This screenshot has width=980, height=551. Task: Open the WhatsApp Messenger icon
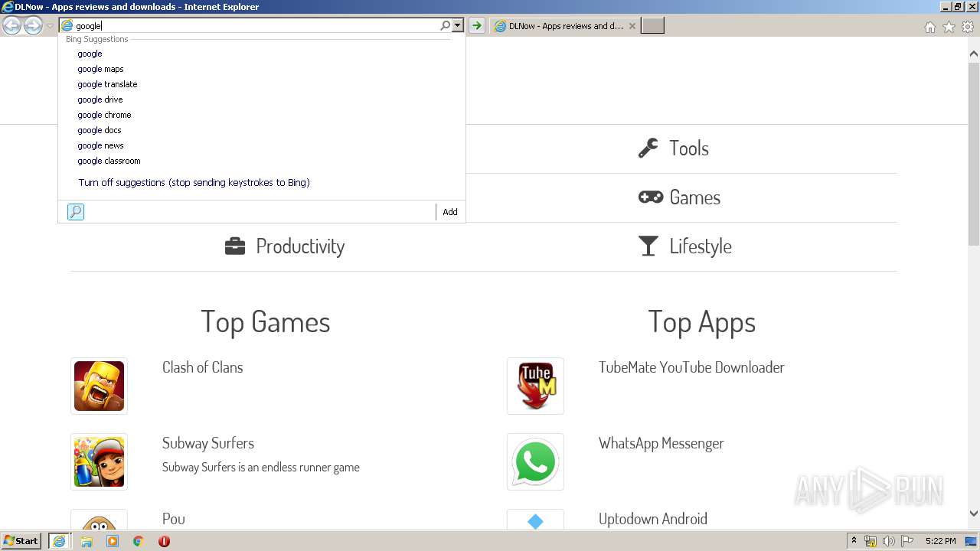point(535,461)
